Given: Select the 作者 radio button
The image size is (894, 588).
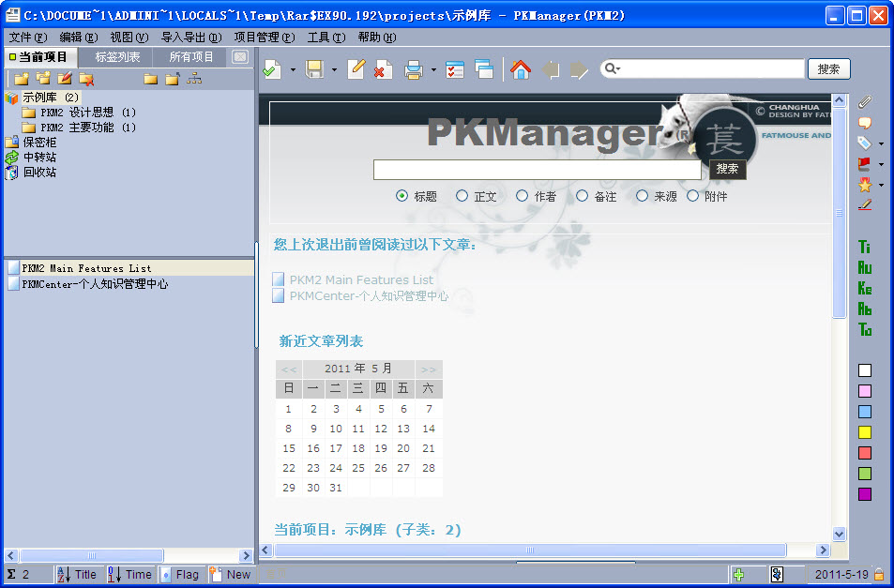Looking at the screenshot, I should pyautogui.click(x=522, y=196).
